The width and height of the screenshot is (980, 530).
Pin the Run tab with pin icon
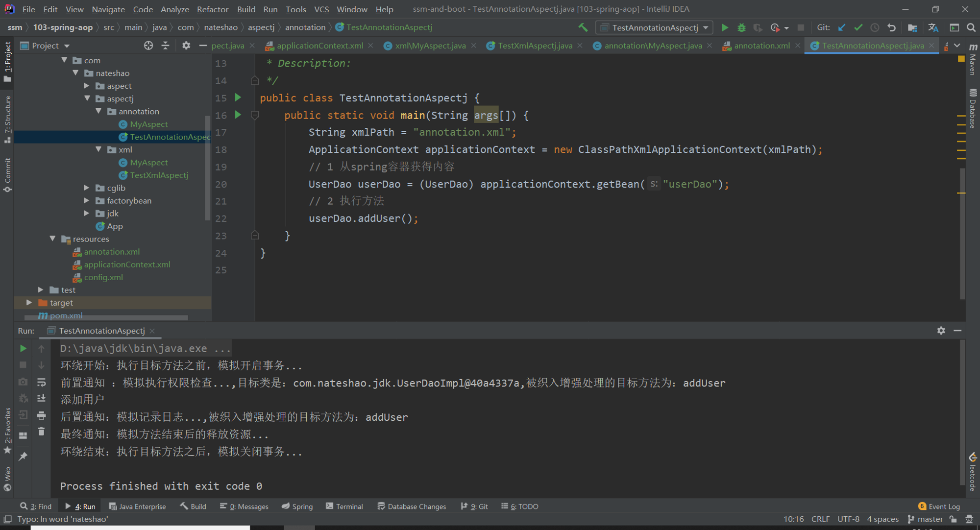23,456
